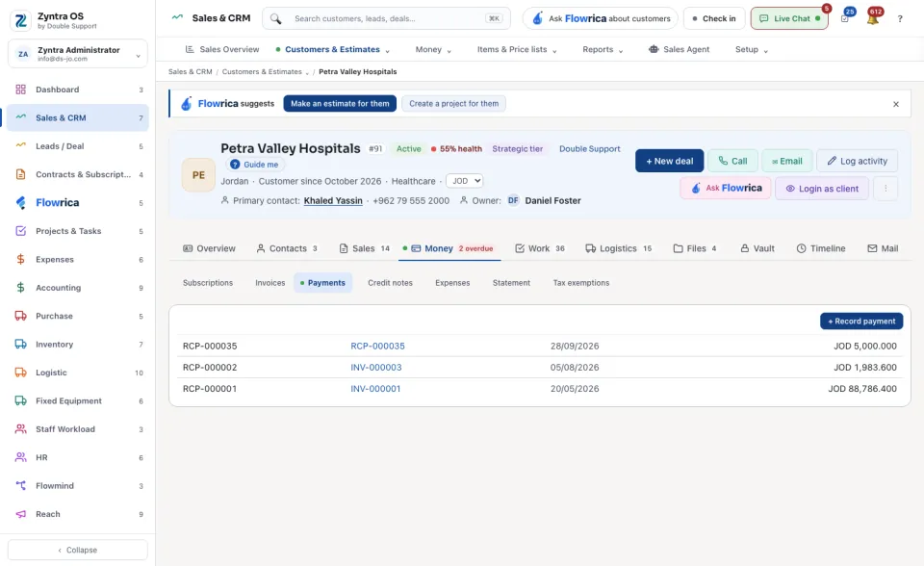924x566 pixels.
Task: Open the Vault tab
Action: (x=757, y=248)
